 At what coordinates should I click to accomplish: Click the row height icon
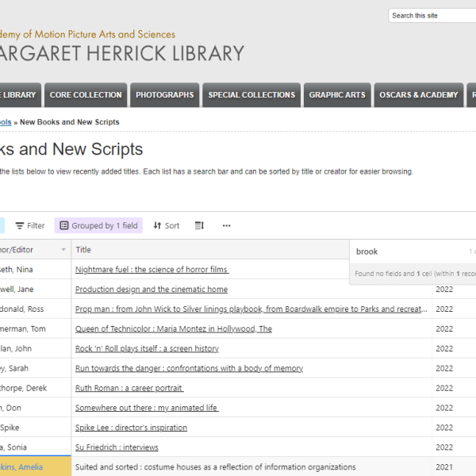click(x=200, y=226)
